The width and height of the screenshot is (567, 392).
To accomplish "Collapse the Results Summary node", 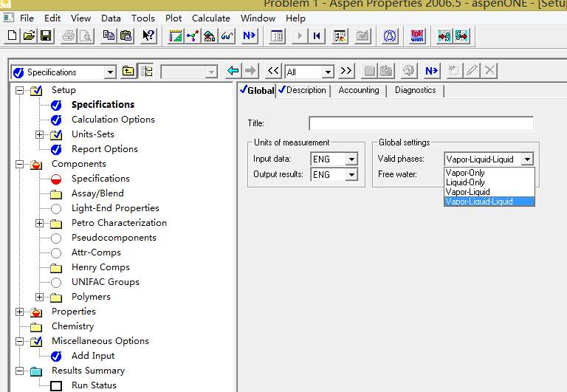I will tap(19, 371).
